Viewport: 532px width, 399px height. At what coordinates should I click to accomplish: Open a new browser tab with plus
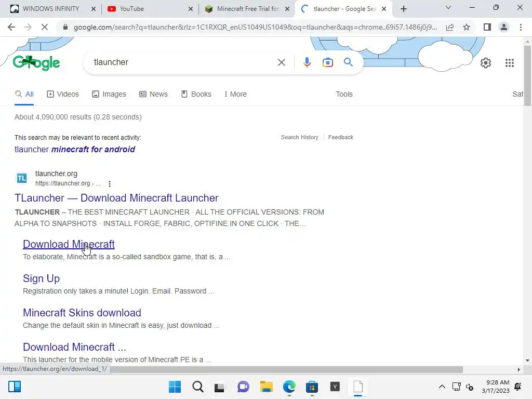tap(403, 9)
